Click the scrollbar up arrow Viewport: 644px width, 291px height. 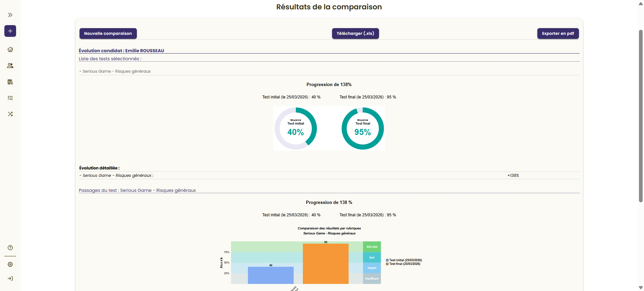tap(641, 3)
